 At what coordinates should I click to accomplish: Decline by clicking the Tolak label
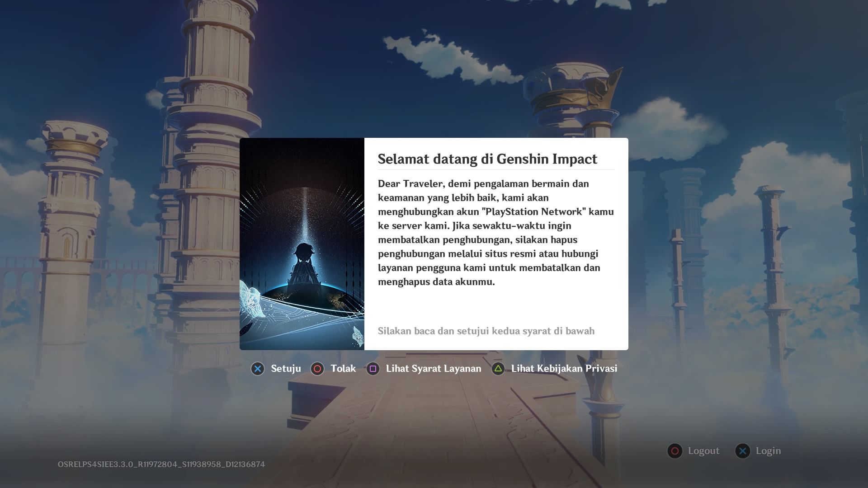tap(343, 369)
